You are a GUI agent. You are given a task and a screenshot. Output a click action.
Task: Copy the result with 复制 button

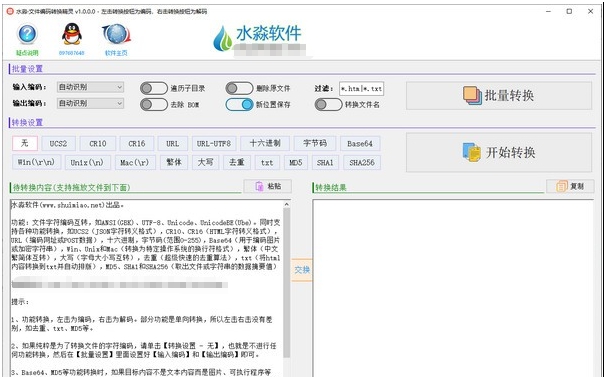click(x=570, y=186)
